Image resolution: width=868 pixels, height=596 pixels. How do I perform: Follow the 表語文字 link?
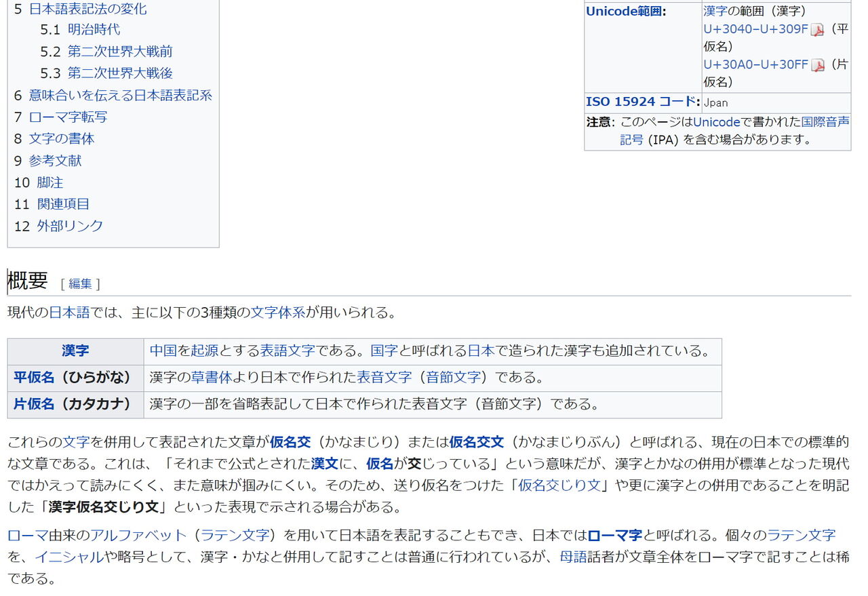288,351
